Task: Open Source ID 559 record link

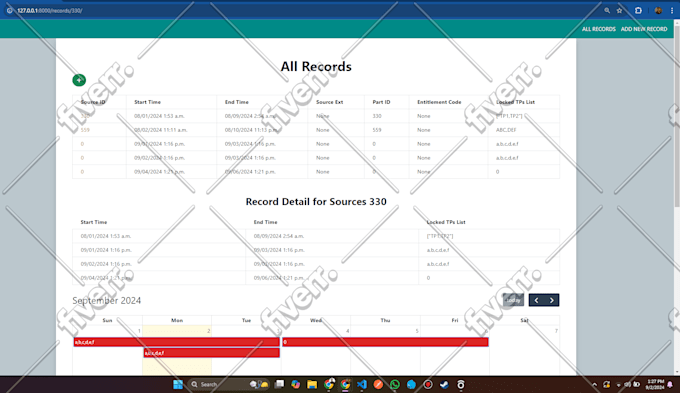Action: (85, 130)
